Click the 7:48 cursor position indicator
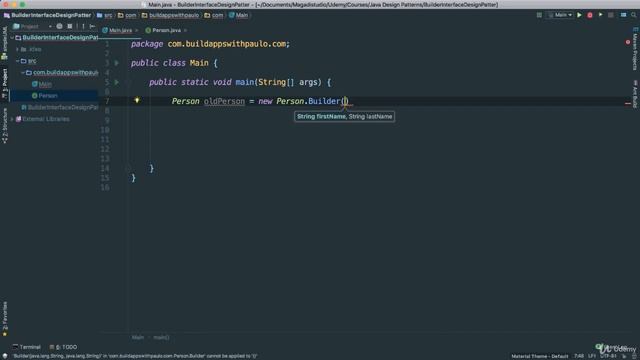This screenshot has width=640, height=360. pyautogui.click(x=579, y=356)
